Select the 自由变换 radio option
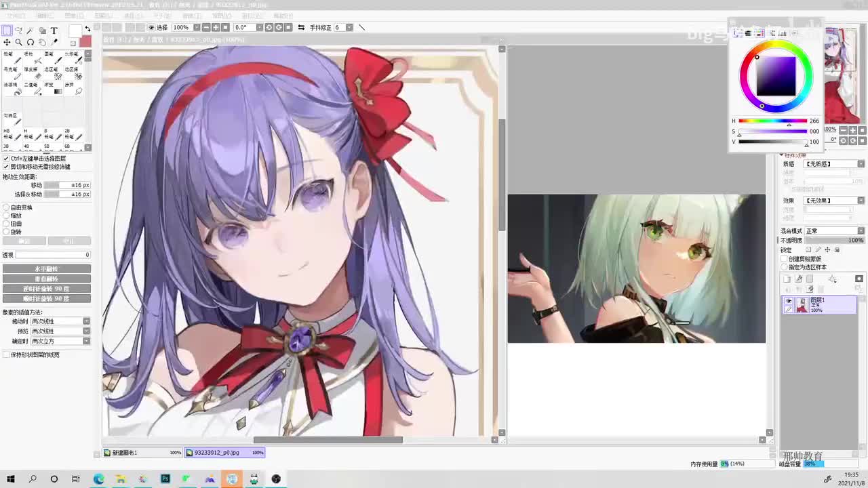 [x=6, y=207]
